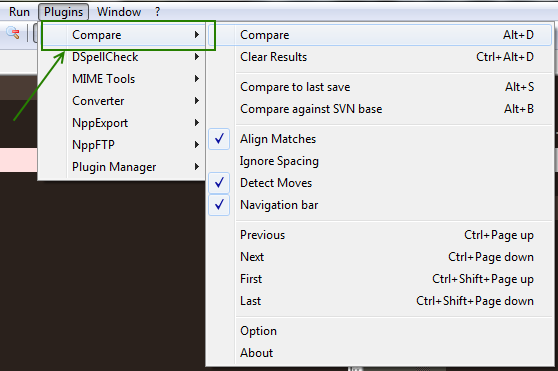Expand the arrow next to Converter
Screen dimensions: 558x371
pos(196,101)
